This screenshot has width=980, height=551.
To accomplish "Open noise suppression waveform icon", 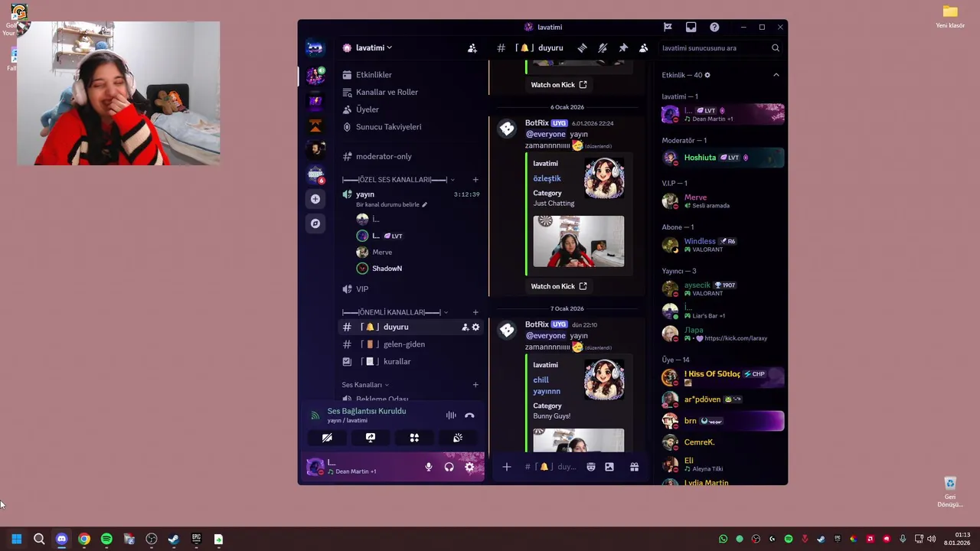I will pyautogui.click(x=451, y=416).
